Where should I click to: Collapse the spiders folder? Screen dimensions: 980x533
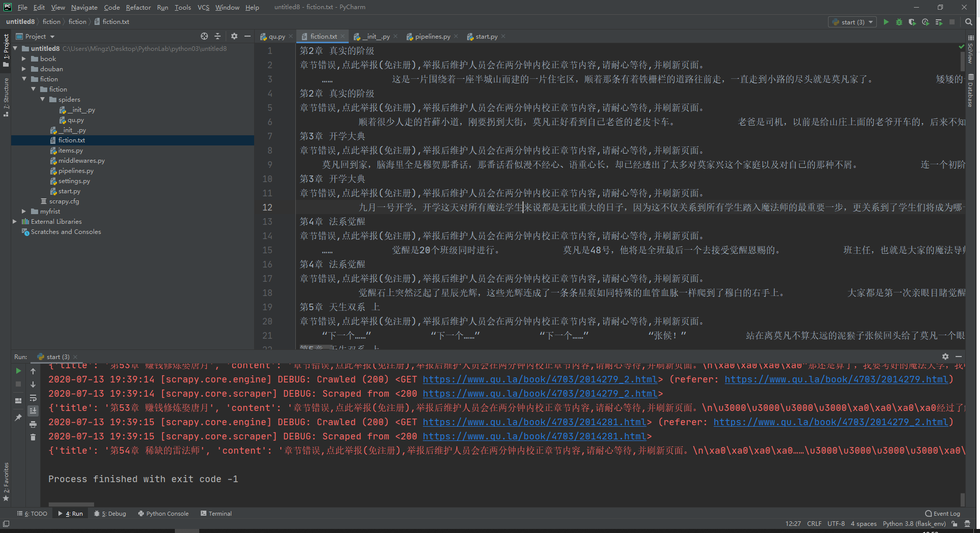click(x=42, y=99)
